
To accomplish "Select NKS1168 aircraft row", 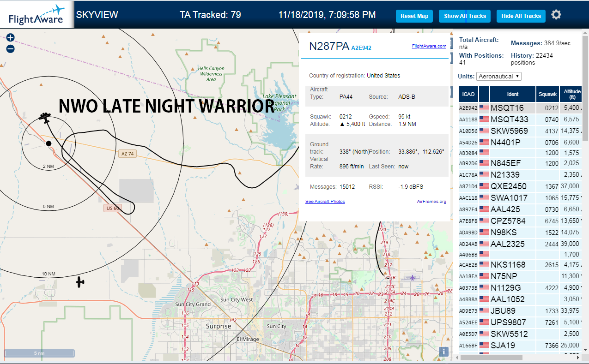I will [520, 265].
